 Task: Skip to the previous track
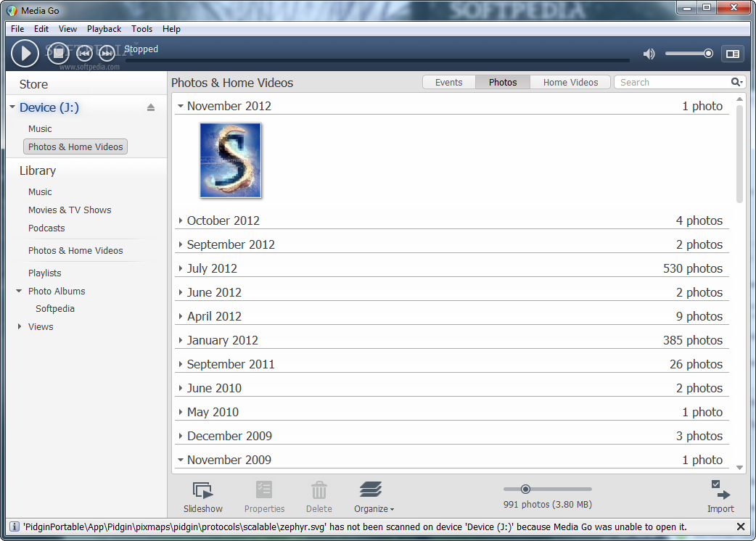(84, 53)
